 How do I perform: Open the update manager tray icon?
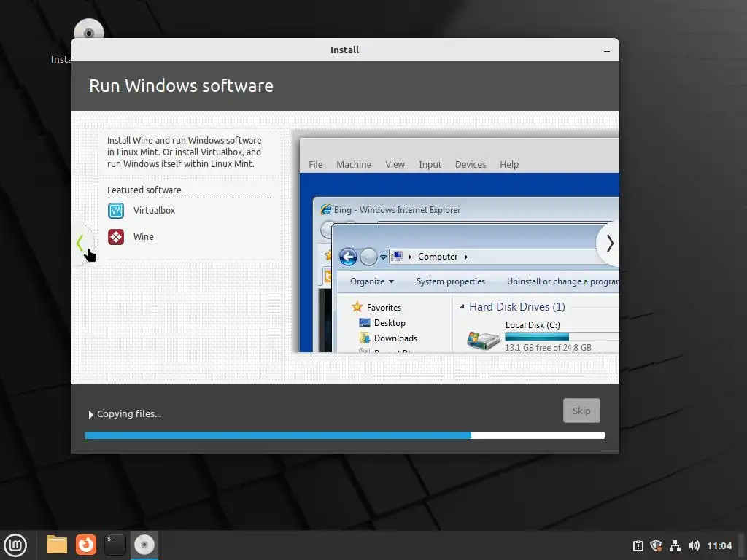click(638, 545)
